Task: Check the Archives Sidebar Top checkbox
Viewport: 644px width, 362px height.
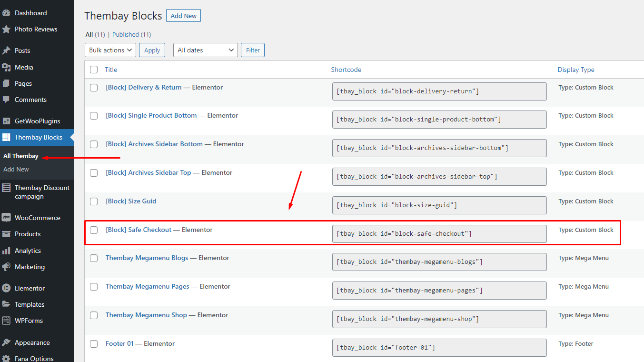Action: pos(94,173)
